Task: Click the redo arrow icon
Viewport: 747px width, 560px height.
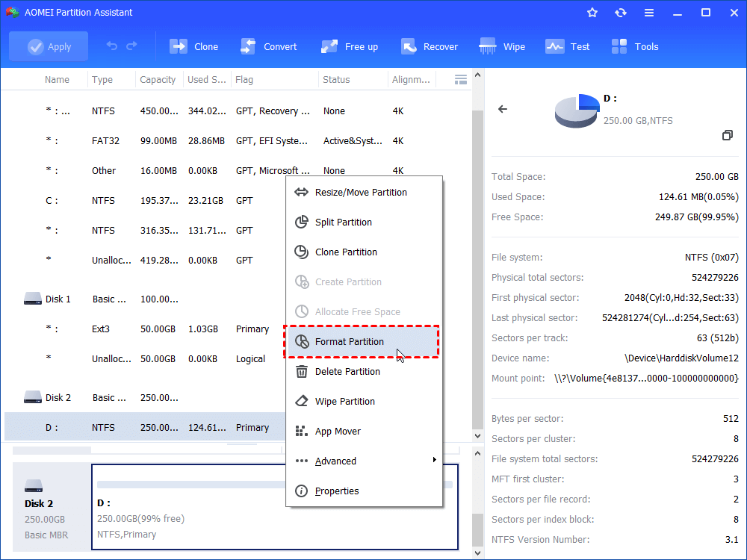Action: (132, 46)
